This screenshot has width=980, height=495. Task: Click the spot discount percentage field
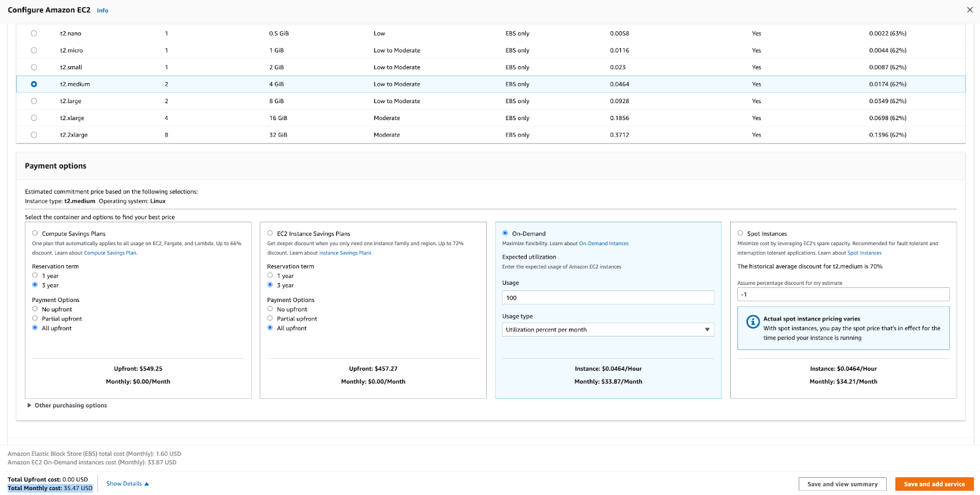[x=843, y=295]
